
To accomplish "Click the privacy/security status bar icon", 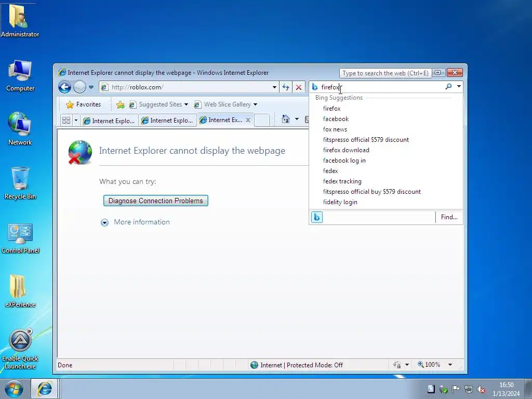I will coord(397,365).
